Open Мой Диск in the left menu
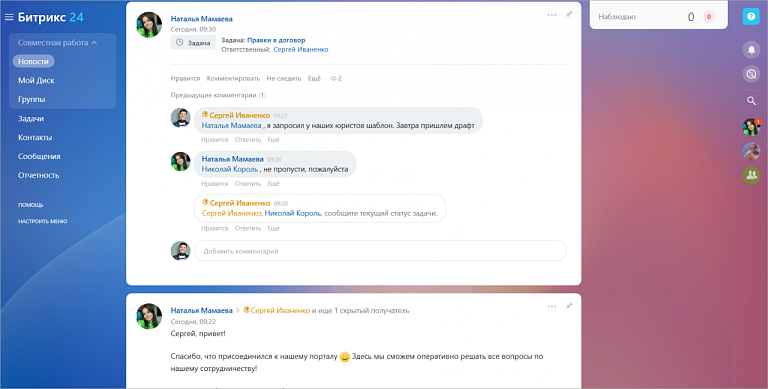 tap(36, 80)
